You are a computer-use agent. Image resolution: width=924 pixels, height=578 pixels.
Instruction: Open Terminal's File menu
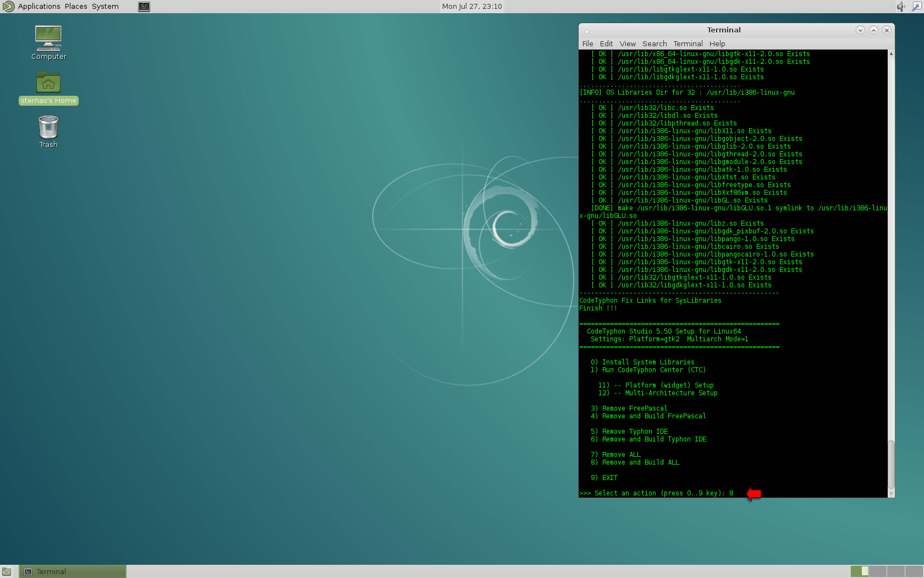click(x=587, y=43)
